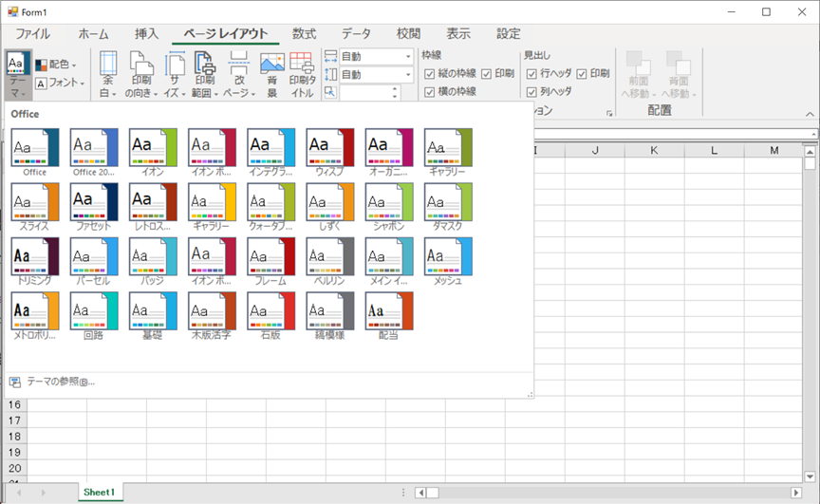The image size is (820, 504).
Task: Click column header K
Action: pos(654,151)
